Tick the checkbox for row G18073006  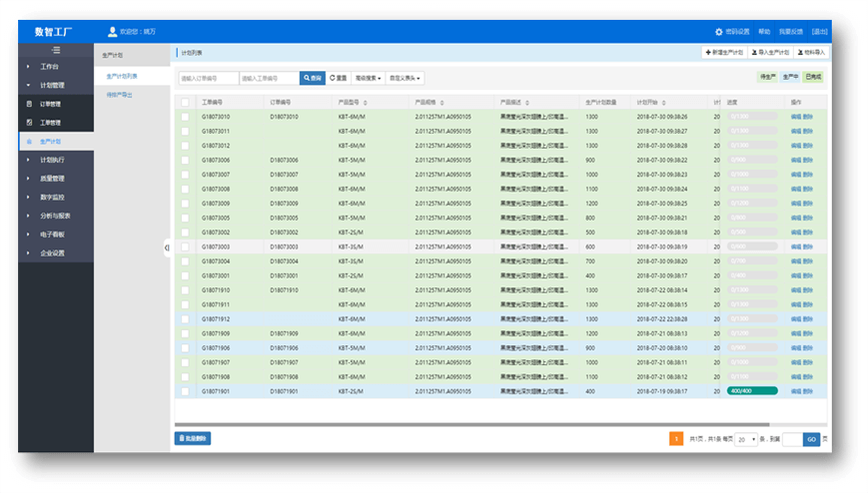(x=185, y=160)
